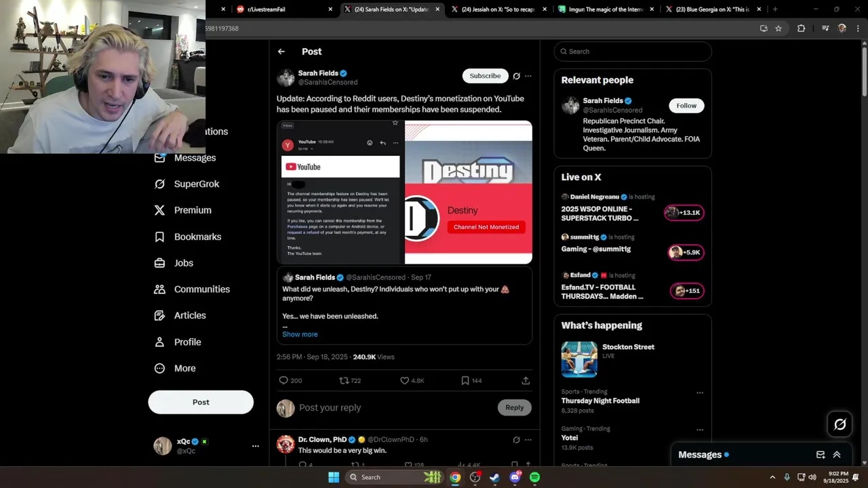The height and width of the screenshot is (488, 868).
Task: Open Spotify from taskbar
Action: coord(534,477)
